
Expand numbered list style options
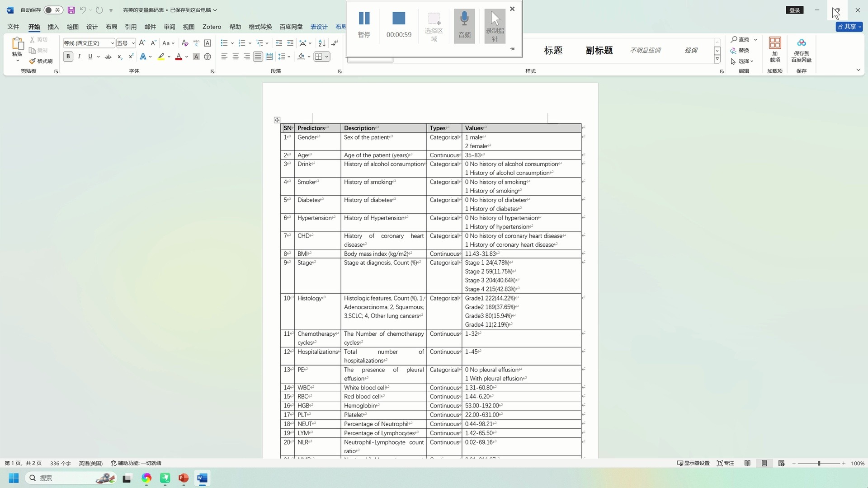pos(250,43)
